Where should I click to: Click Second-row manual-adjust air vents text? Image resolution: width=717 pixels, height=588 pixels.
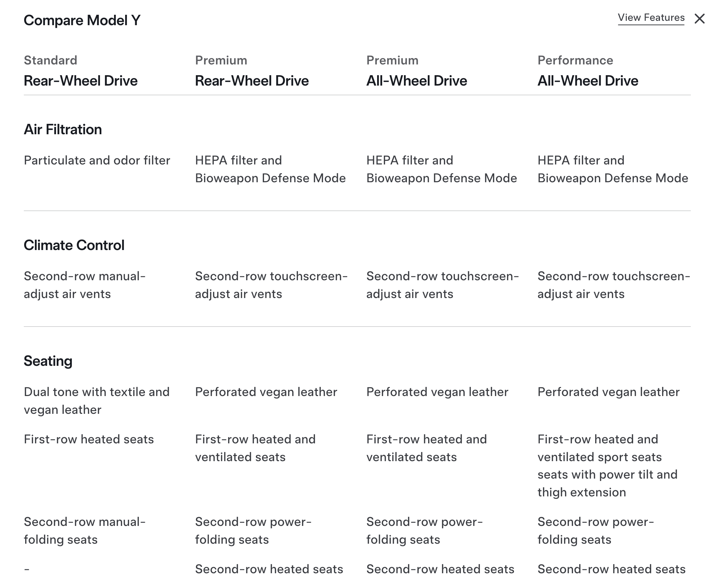(x=84, y=285)
